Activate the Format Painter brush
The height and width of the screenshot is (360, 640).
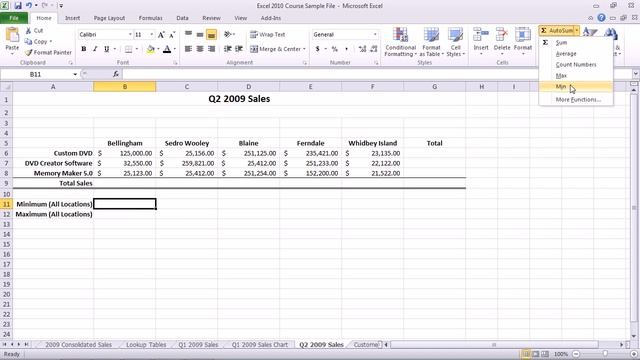pyautogui.click(x=28, y=53)
